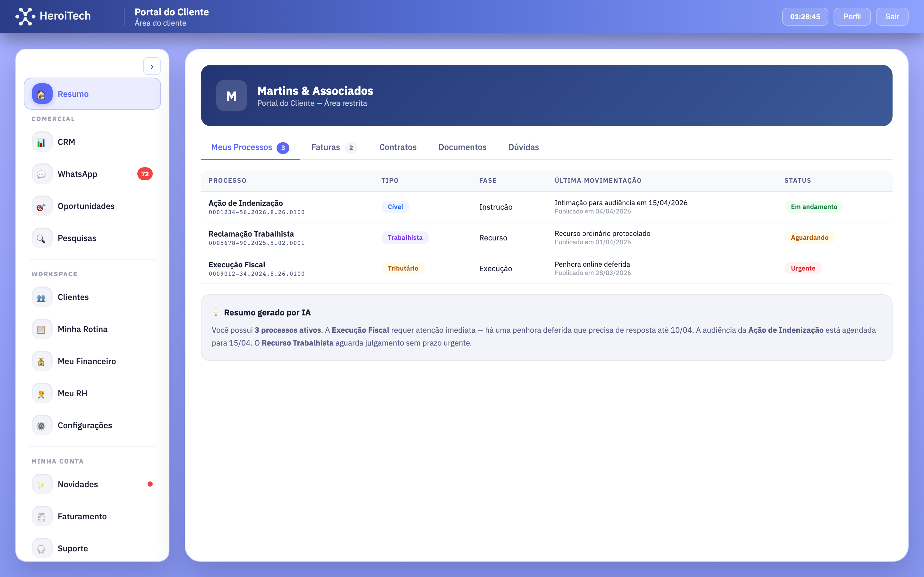Select the Minha Rotina calendar icon
Image resolution: width=924 pixels, height=577 pixels.
pos(42,329)
